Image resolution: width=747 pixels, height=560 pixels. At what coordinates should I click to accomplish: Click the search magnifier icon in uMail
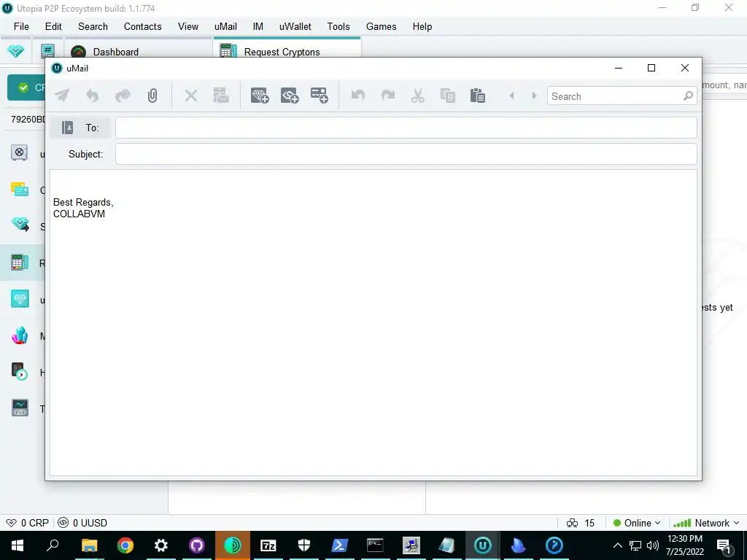[688, 96]
